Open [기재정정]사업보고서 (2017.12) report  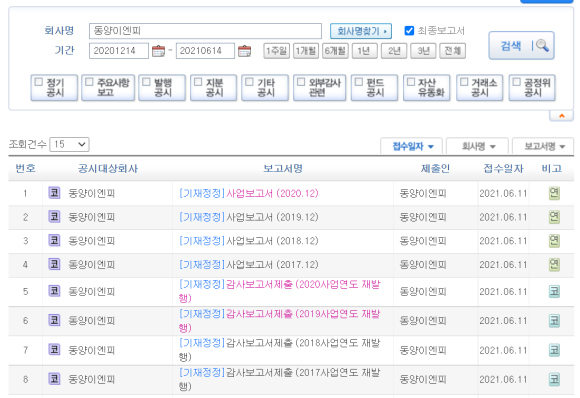(x=249, y=264)
